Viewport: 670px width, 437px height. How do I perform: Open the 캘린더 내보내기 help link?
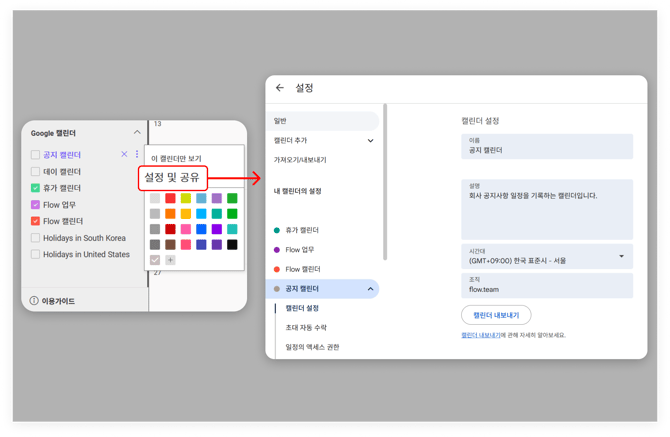pyautogui.click(x=480, y=336)
